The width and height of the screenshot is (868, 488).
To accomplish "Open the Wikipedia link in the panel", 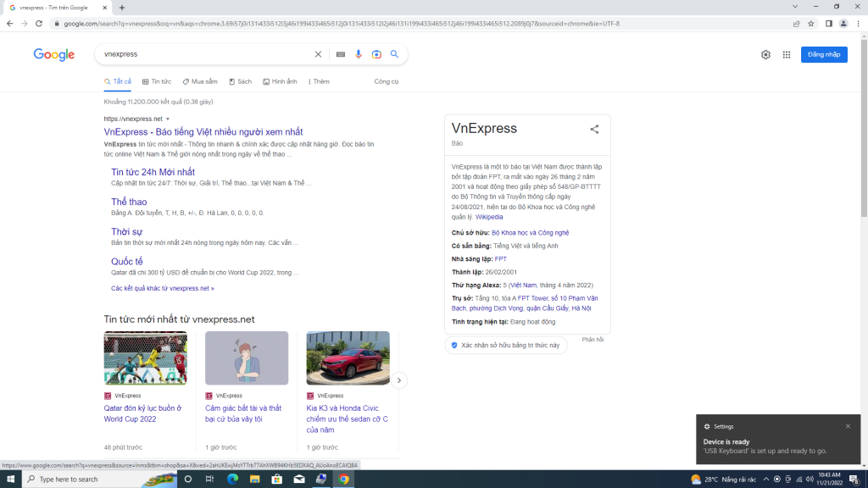I will coord(489,217).
